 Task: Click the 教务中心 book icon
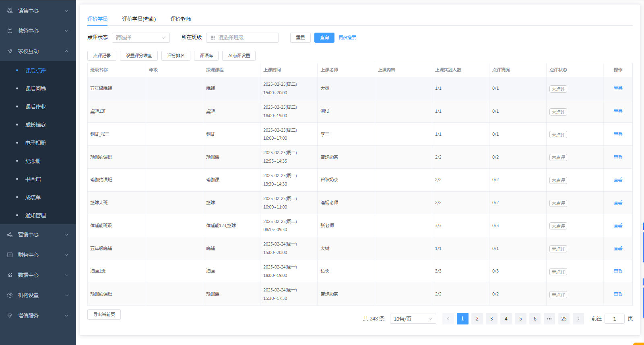(x=10, y=31)
